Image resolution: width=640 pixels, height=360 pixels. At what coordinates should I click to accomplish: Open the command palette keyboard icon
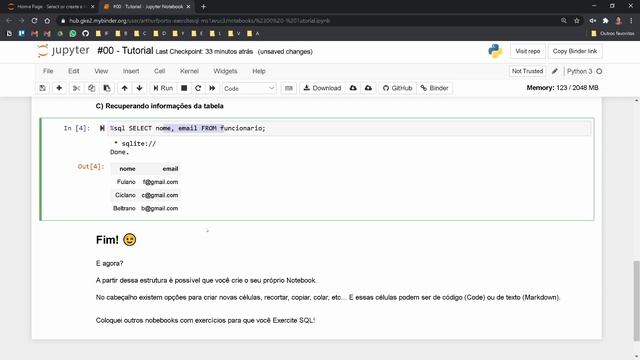coord(289,88)
